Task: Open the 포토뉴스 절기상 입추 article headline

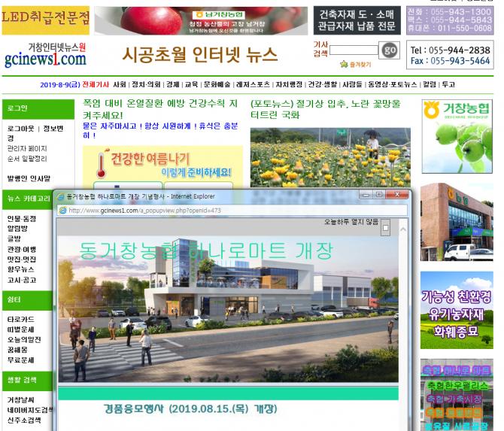Action: point(325,109)
